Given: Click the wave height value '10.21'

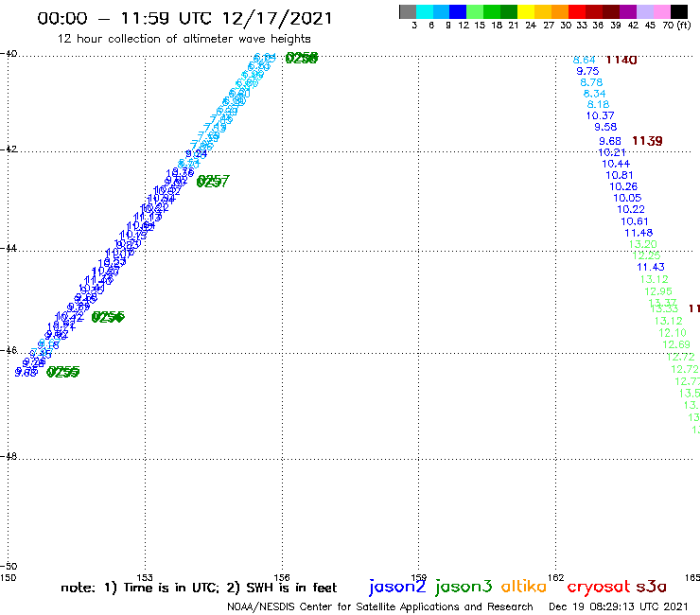Looking at the screenshot, I should [612, 152].
